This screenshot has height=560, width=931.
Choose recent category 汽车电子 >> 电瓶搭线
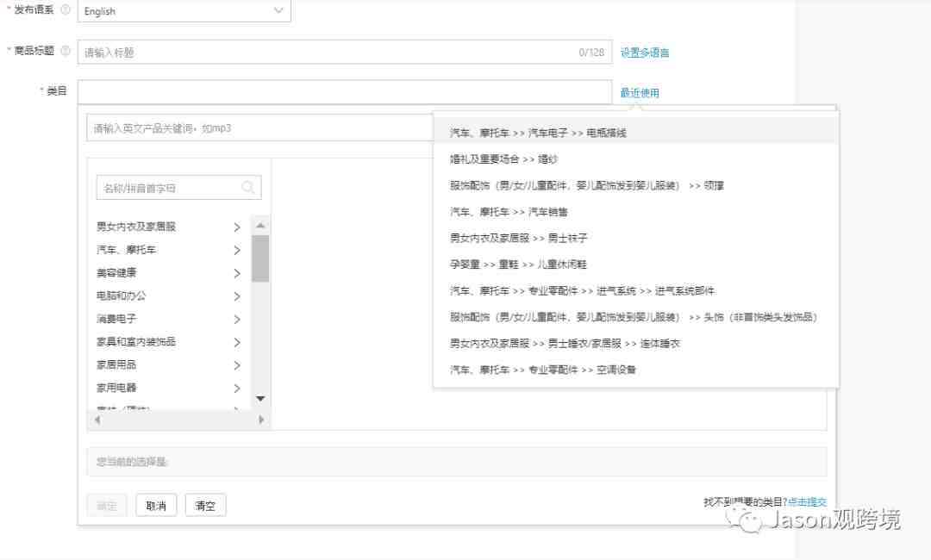point(538,133)
